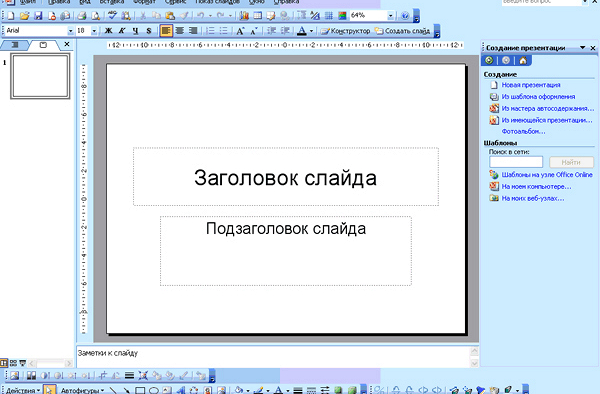Click the Print icon
The height and width of the screenshot is (394, 600).
(82, 16)
